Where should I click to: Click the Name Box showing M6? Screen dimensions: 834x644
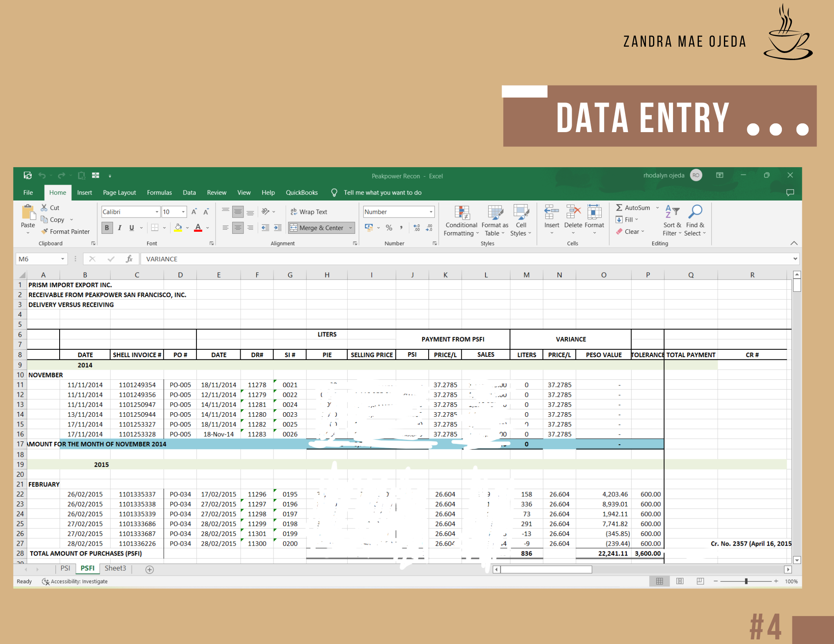coord(38,259)
